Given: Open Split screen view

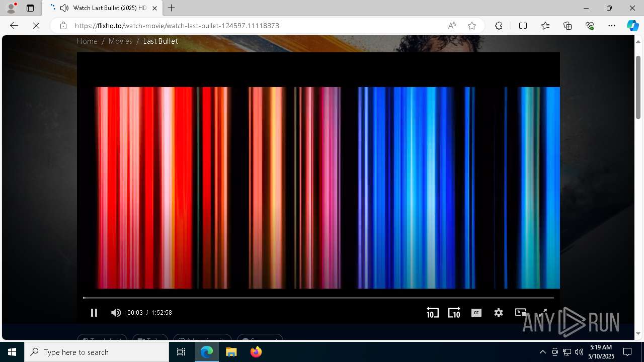Looking at the screenshot, I should 523,26.
